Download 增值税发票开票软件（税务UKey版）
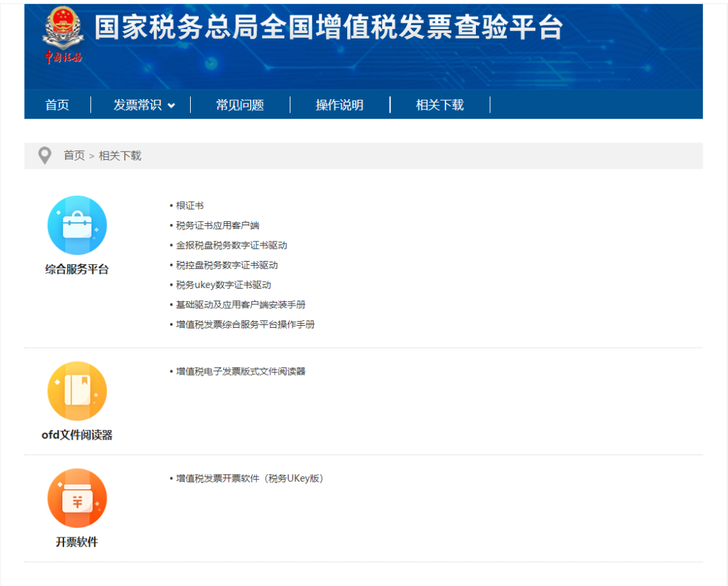 click(250, 479)
